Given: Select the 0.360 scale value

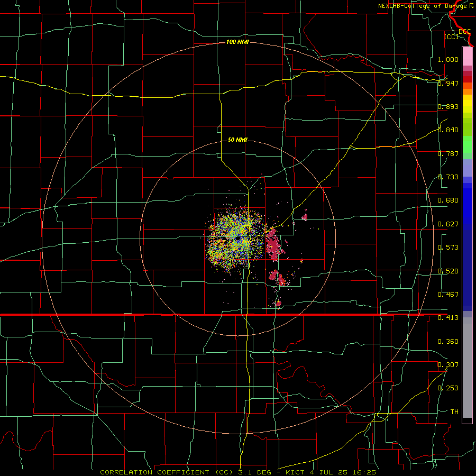Looking at the screenshot, I should (x=448, y=342).
